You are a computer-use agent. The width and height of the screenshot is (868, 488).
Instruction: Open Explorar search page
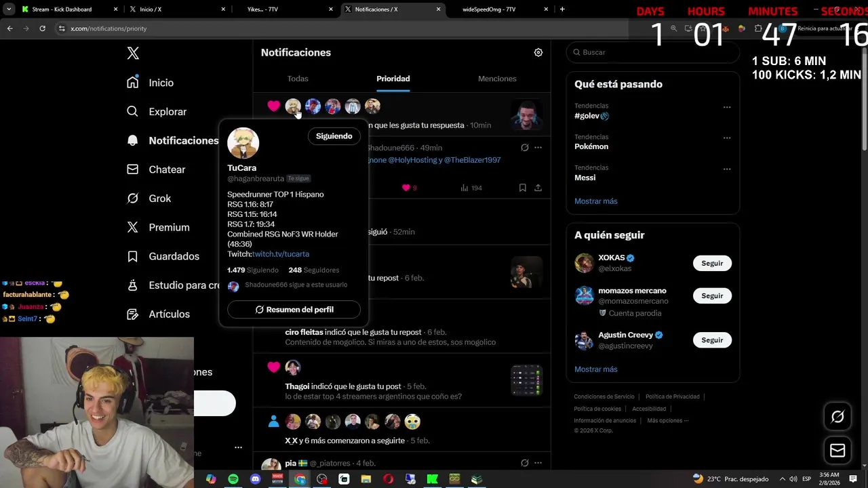click(157, 112)
